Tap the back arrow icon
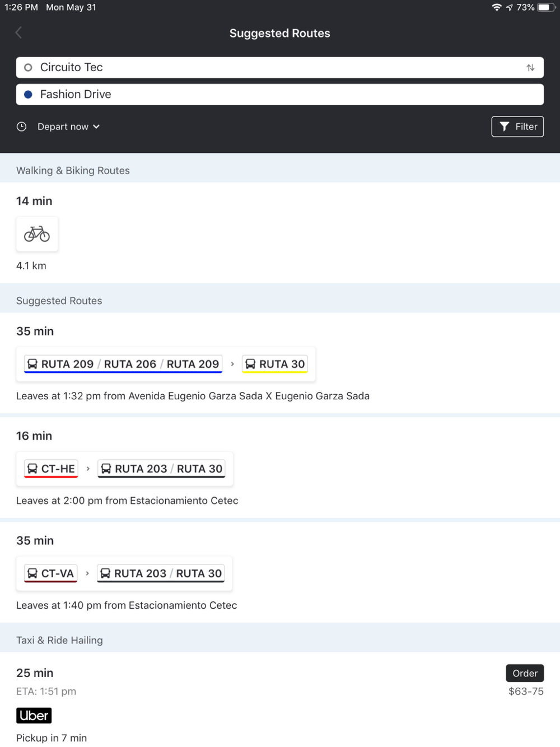This screenshot has height=747, width=560. (18, 33)
